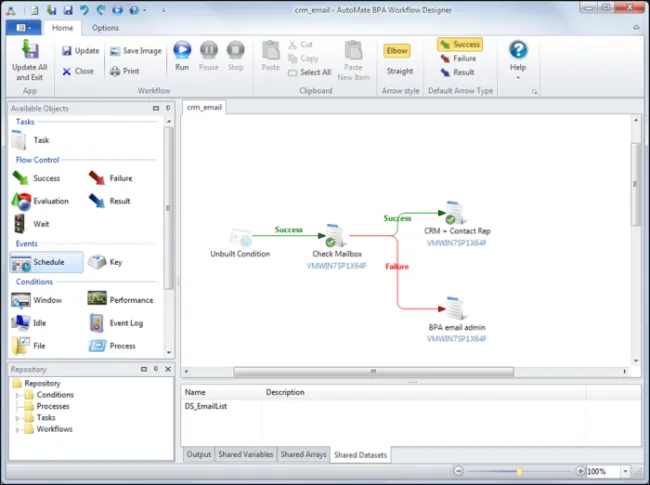This screenshot has width=650, height=485.
Task: Switch to the Shared Arrays tab
Action: tap(303, 454)
